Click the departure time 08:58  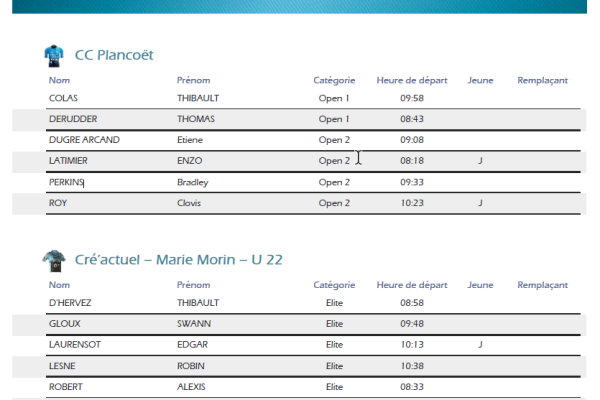[412, 303]
